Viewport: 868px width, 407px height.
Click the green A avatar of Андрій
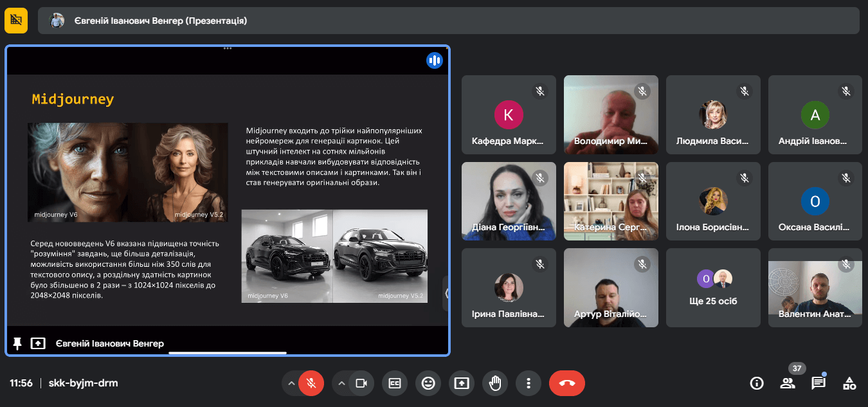pyautogui.click(x=815, y=115)
